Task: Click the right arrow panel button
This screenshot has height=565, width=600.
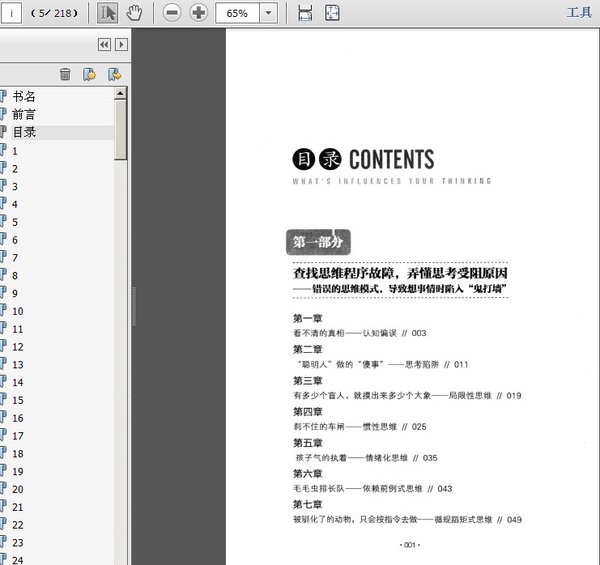Action: [x=121, y=45]
